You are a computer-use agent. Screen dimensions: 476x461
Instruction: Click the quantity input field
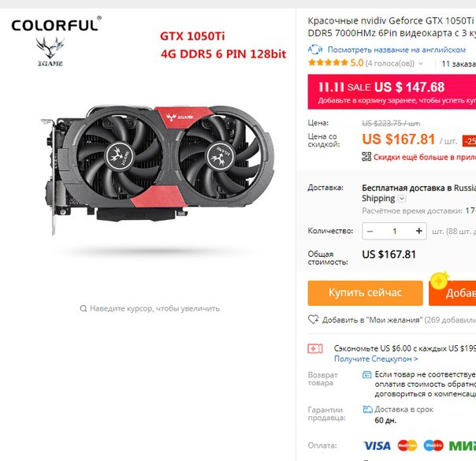pyautogui.click(x=394, y=231)
